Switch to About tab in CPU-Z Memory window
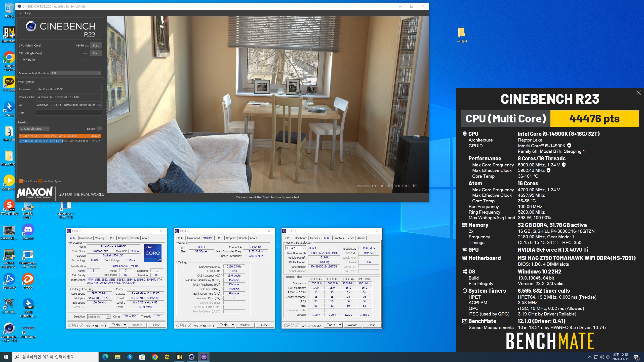This screenshot has width=644, height=362. 253,238
